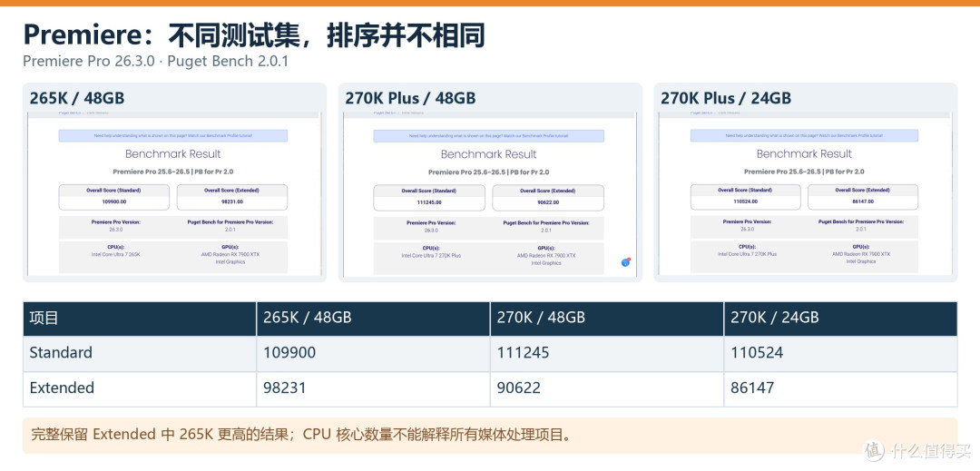The width and height of the screenshot is (980, 471).
Task: Click the help banner in the 265K / 48GB screenshot
Action: pyautogui.click(x=173, y=135)
